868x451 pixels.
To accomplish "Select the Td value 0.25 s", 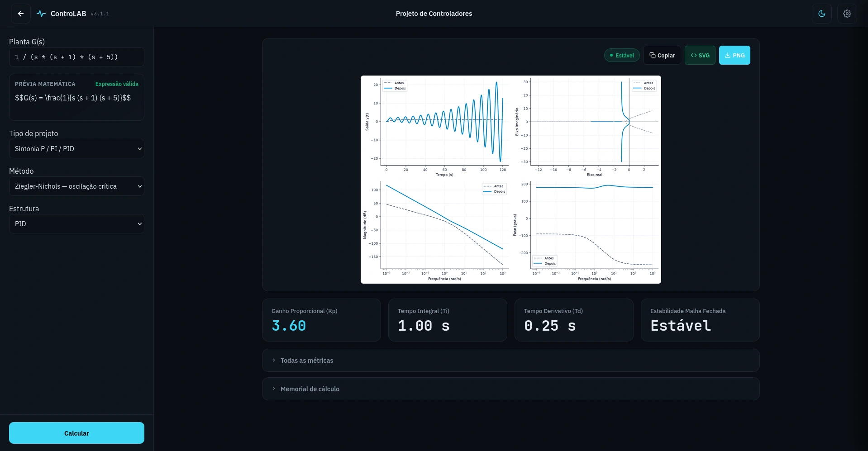I will [x=550, y=326].
